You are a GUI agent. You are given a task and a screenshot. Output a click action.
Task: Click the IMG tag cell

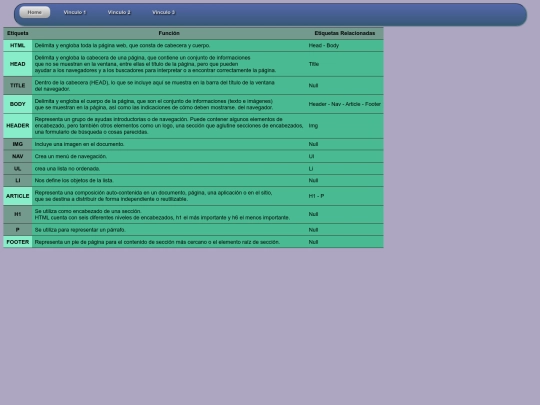click(x=18, y=144)
